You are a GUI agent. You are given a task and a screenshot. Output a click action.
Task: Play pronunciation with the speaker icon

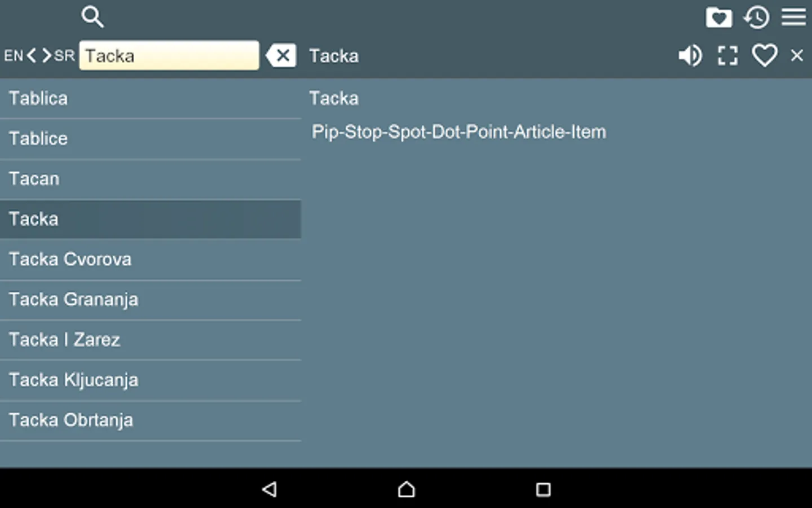[x=690, y=55]
